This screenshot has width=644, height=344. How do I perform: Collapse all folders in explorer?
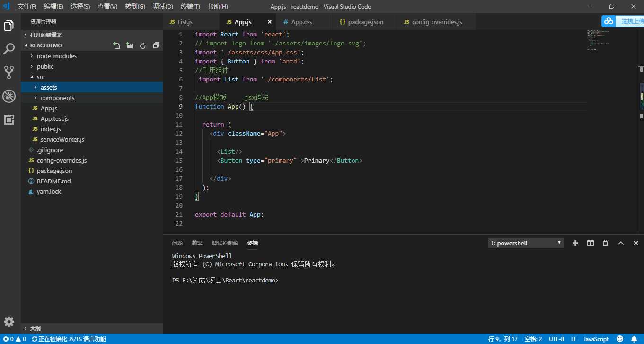point(156,45)
